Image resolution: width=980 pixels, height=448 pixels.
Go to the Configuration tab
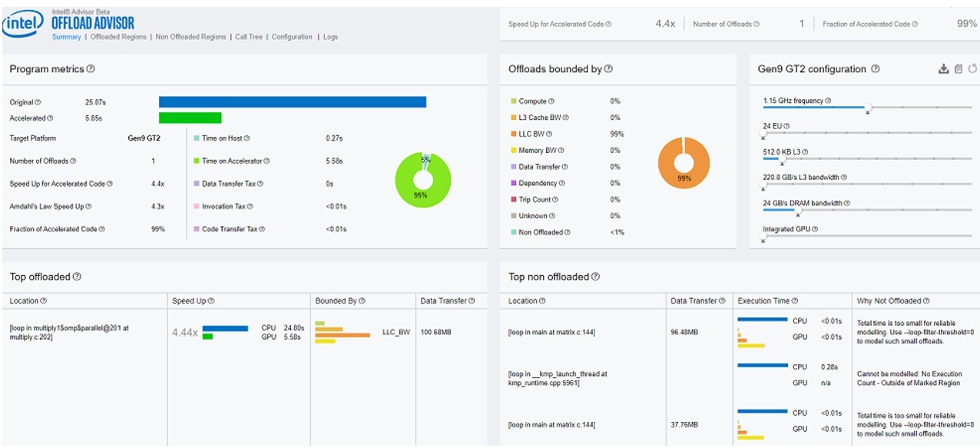pyautogui.click(x=292, y=37)
